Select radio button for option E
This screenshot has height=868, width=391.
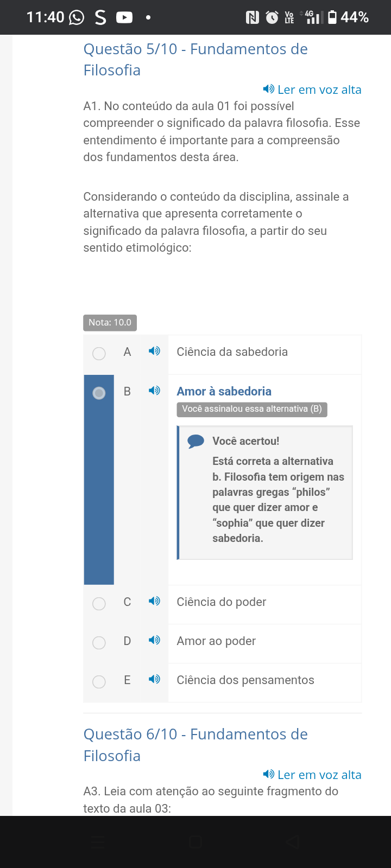click(99, 682)
